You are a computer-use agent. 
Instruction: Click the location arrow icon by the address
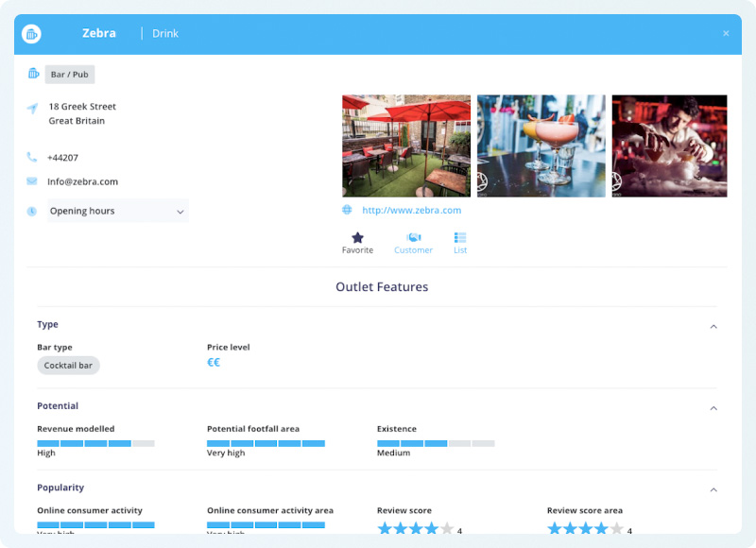(x=32, y=108)
